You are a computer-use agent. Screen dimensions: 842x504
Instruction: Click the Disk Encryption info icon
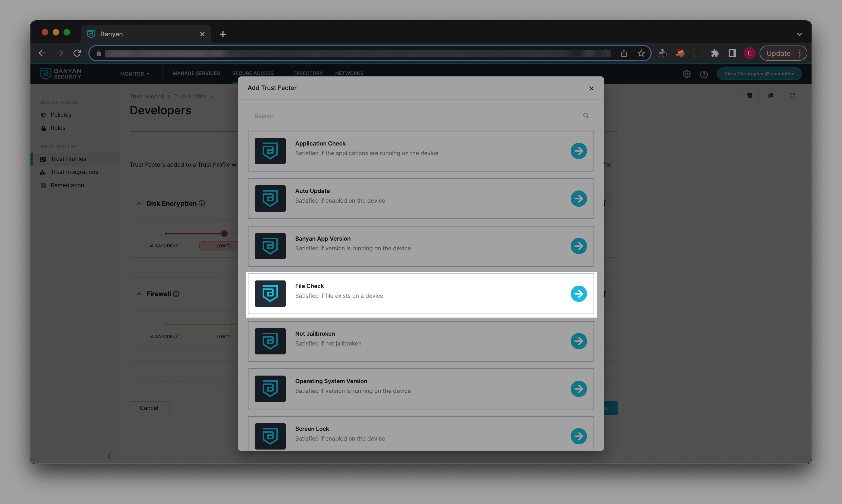click(202, 203)
